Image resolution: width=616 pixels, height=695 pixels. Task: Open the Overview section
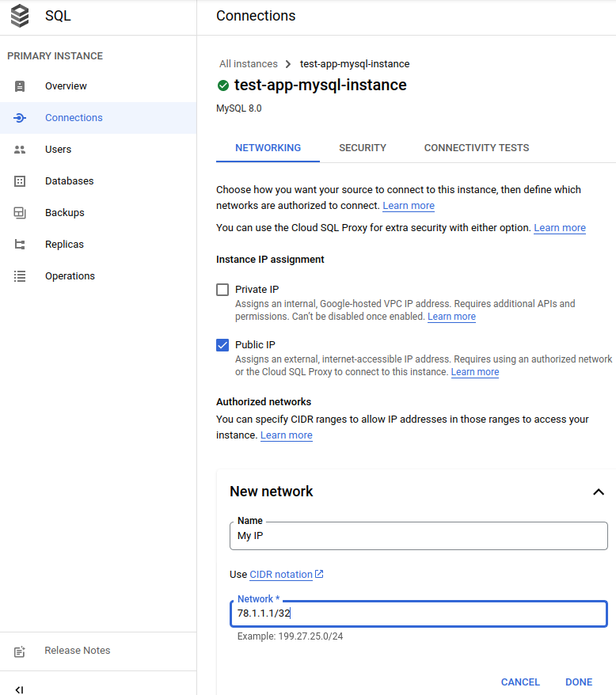[66, 85]
